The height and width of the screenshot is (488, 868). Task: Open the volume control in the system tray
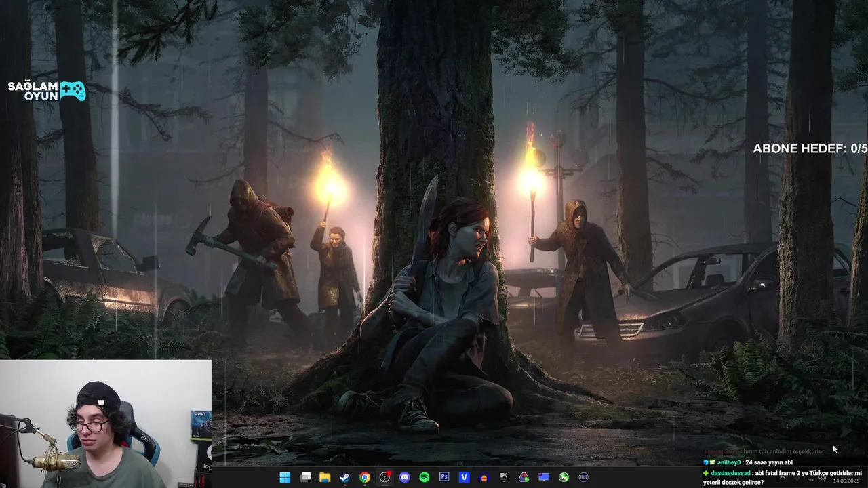pyautogui.click(x=823, y=477)
